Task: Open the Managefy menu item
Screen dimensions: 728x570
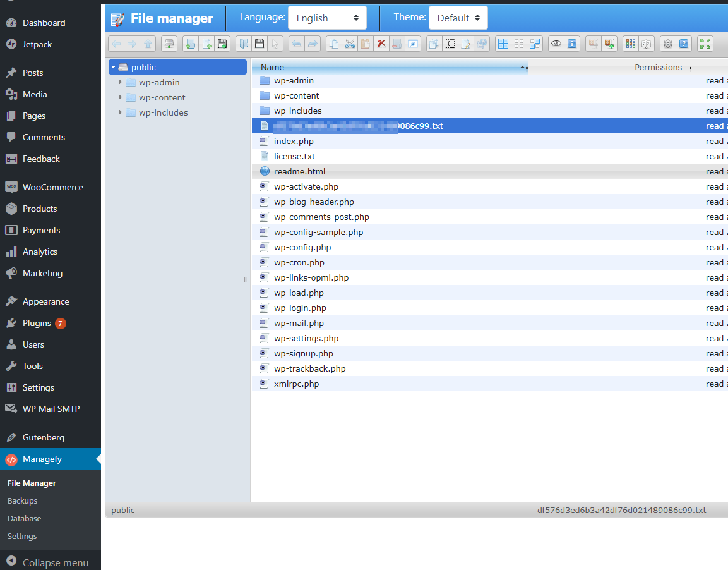Action: (50, 459)
